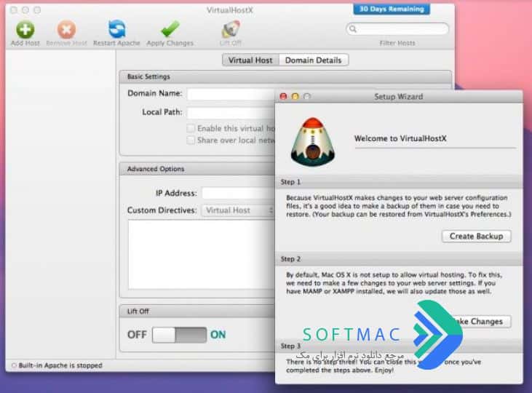Viewport: 532px width, 393px height.
Task: Click the 'Advanced Options' section header
Action: pyautogui.click(x=156, y=169)
